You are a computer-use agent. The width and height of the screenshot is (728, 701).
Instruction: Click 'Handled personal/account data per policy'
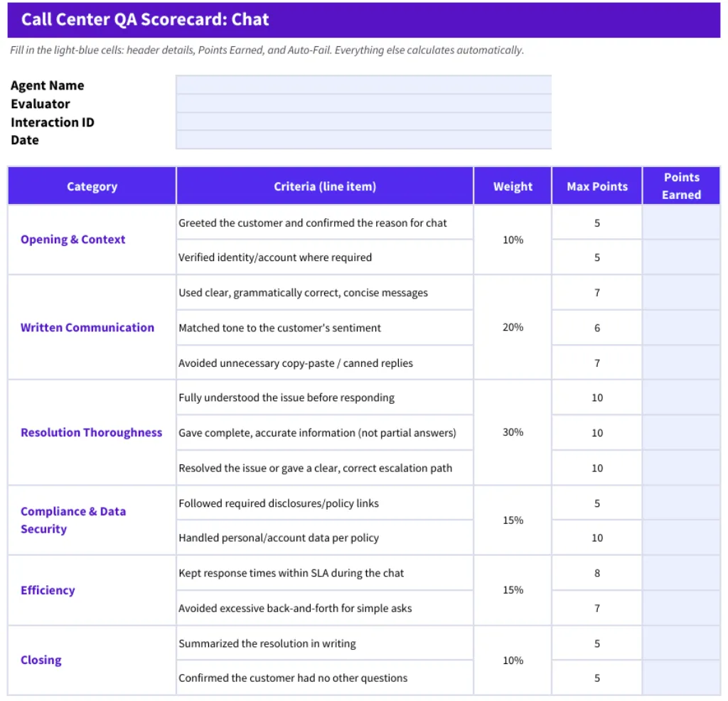279,537
